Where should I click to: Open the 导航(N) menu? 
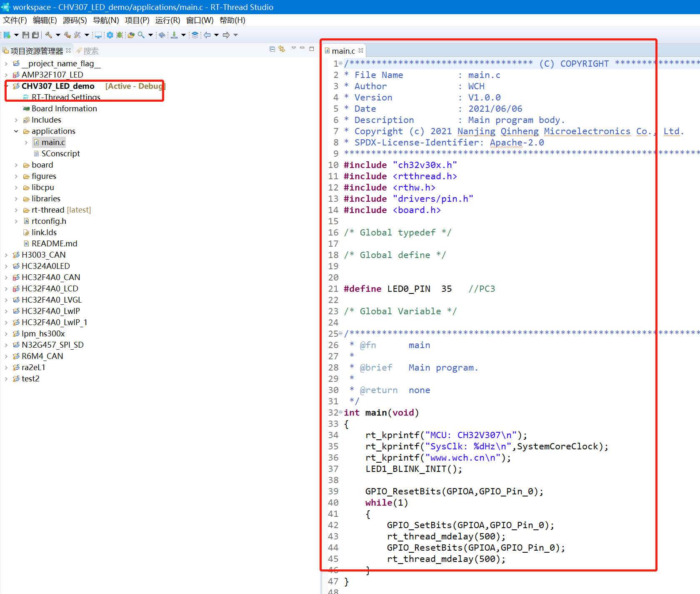[106, 20]
